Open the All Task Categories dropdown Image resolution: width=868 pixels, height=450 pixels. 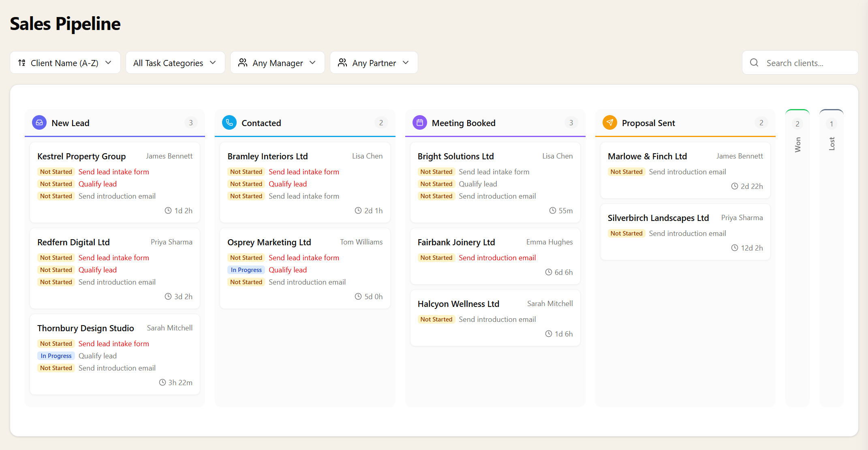(175, 62)
